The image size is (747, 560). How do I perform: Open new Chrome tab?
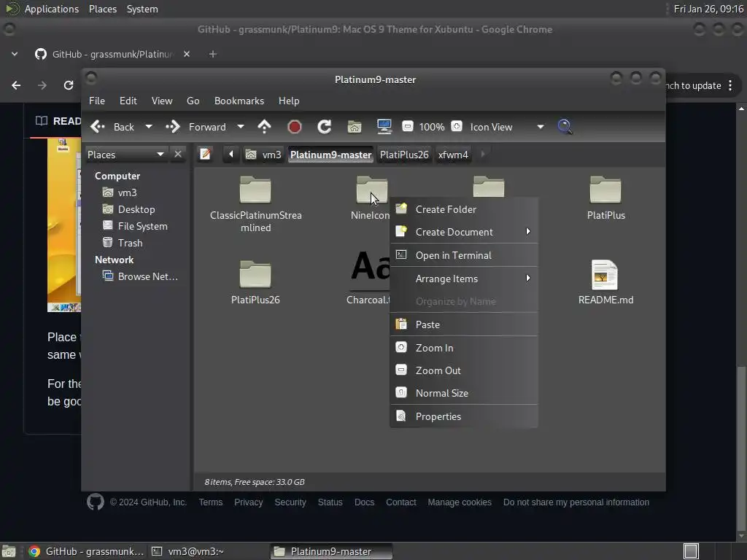213,54
